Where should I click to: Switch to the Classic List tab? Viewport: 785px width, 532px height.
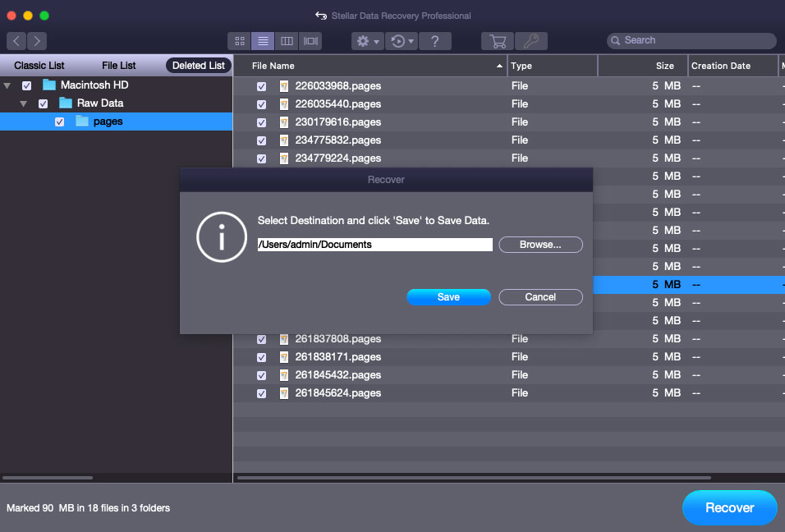(x=39, y=66)
